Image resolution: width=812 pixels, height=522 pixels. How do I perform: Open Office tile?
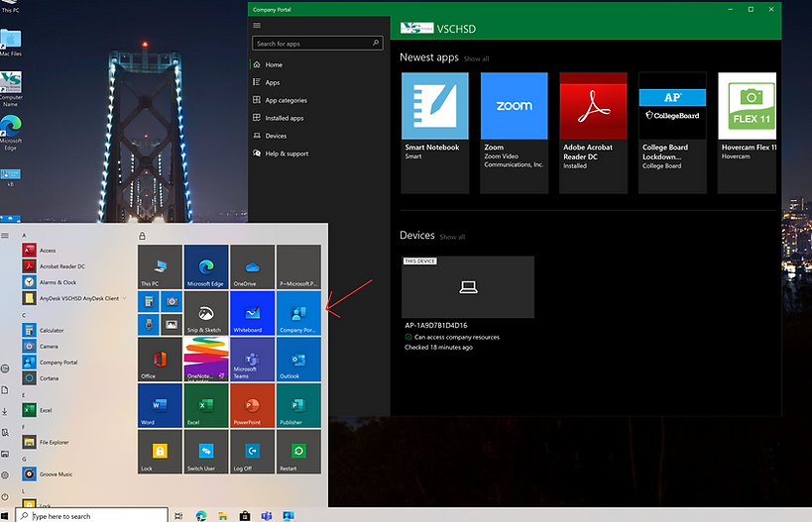point(160,360)
